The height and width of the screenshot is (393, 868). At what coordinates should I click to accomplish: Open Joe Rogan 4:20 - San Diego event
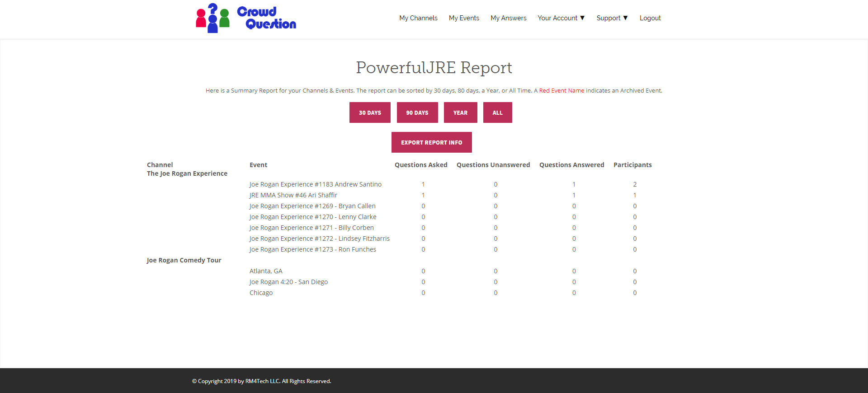coord(288,282)
